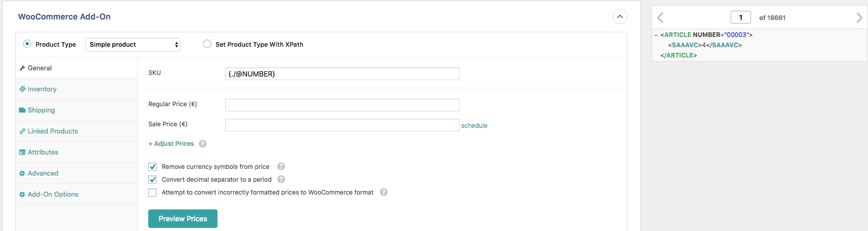
Task: Collapse the WooCommerce Add-On panel chevron
Action: point(620,16)
